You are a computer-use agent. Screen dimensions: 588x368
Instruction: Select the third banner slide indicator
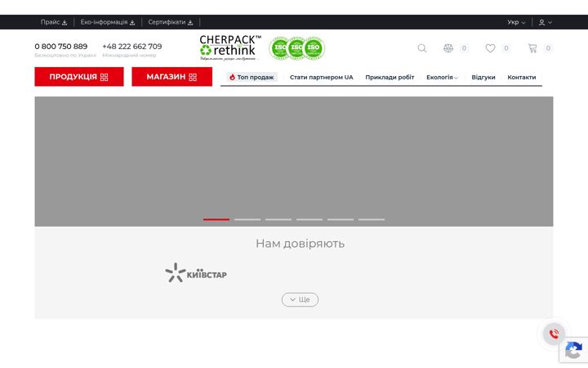[278, 219]
